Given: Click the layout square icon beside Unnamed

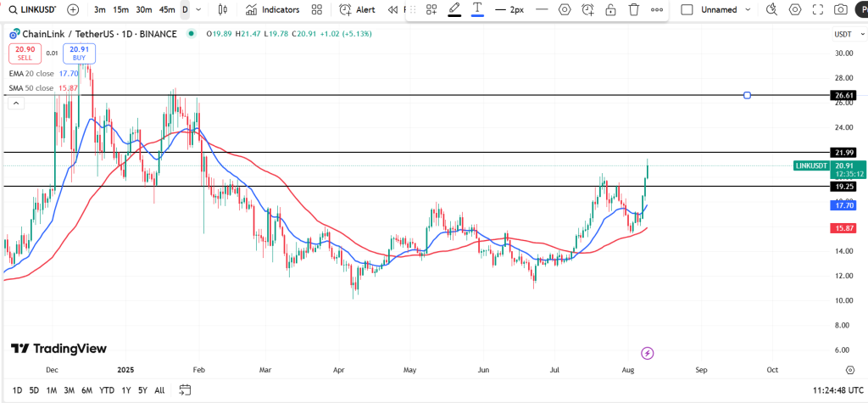Looking at the screenshot, I should (x=687, y=9).
